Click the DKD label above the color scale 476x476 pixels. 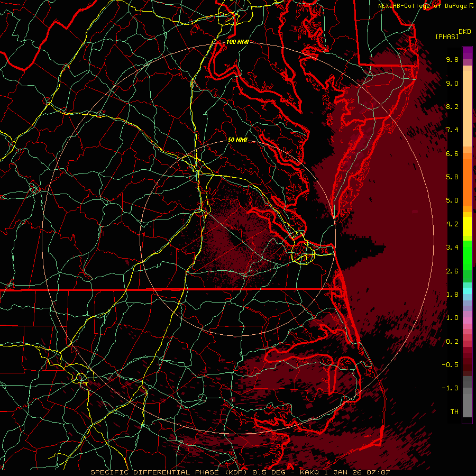click(x=465, y=32)
